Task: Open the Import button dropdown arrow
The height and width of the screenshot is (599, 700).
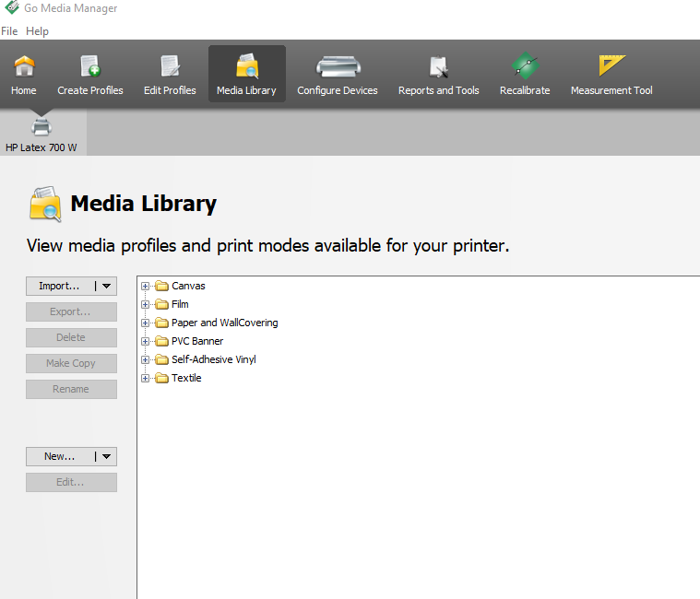Action: [x=106, y=286]
